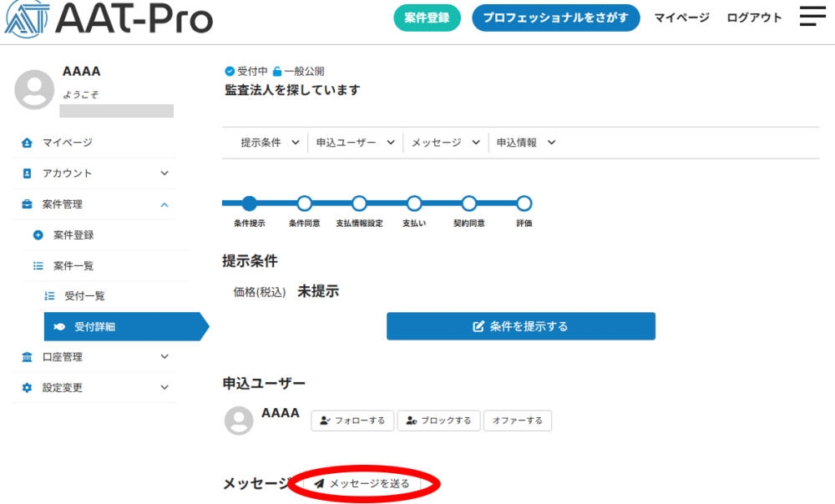The height and width of the screenshot is (504, 835).
Task: Click the 条件を提示する button
Action: coord(520,326)
